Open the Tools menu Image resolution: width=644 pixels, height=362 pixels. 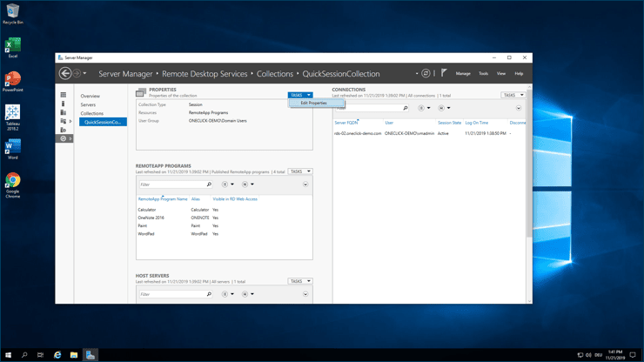(x=483, y=74)
